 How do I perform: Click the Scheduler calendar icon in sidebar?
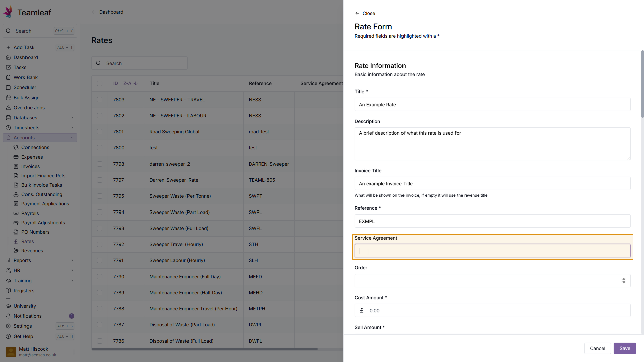pyautogui.click(x=8, y=87)
